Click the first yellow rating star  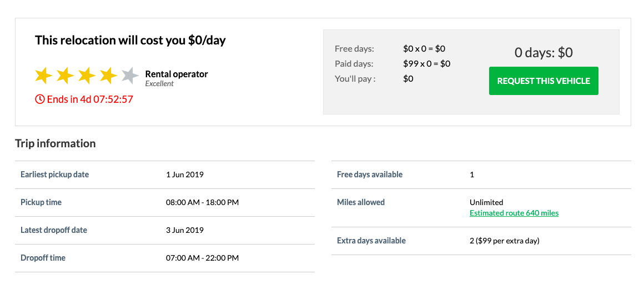(44, 75)
